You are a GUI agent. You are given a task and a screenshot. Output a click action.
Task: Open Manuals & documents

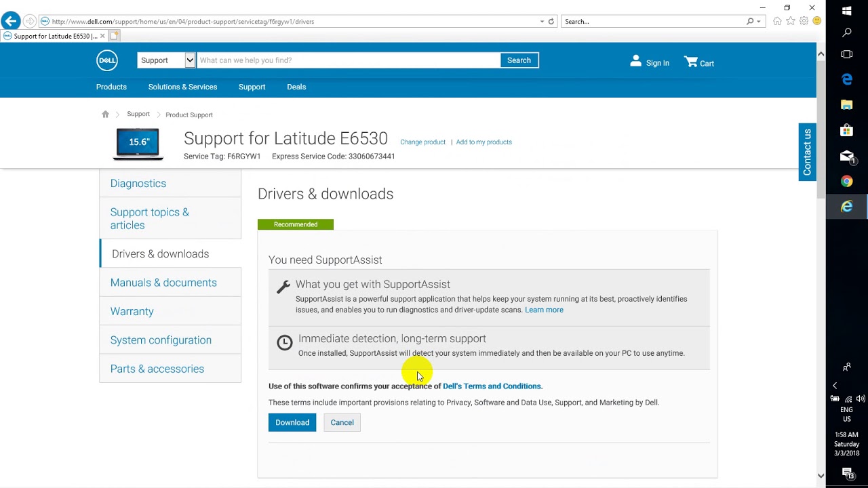pos(170,283)
